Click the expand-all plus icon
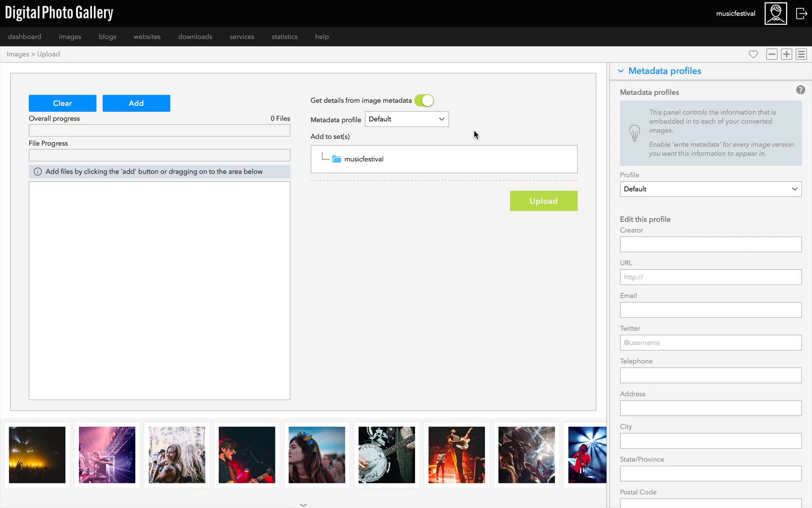This screenshot has height=508, width=812. click(x=787, y=54)
